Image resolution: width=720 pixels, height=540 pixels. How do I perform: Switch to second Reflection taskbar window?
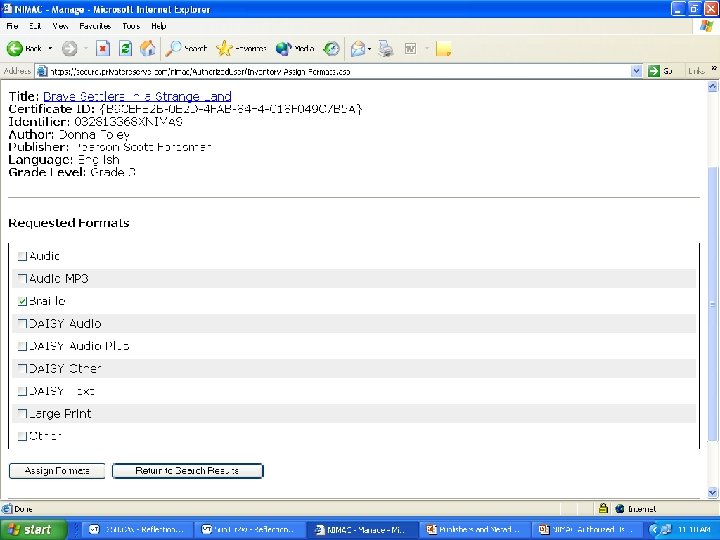[x=248, y=530]
